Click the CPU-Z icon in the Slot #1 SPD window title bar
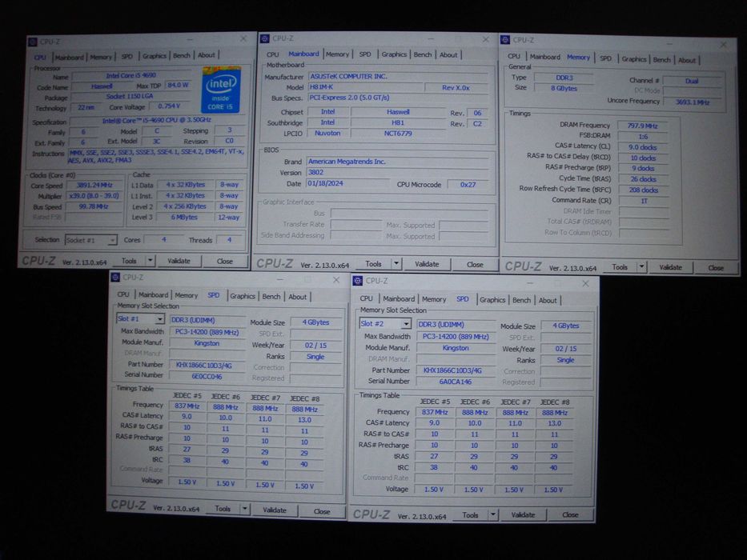 point(115,277)
